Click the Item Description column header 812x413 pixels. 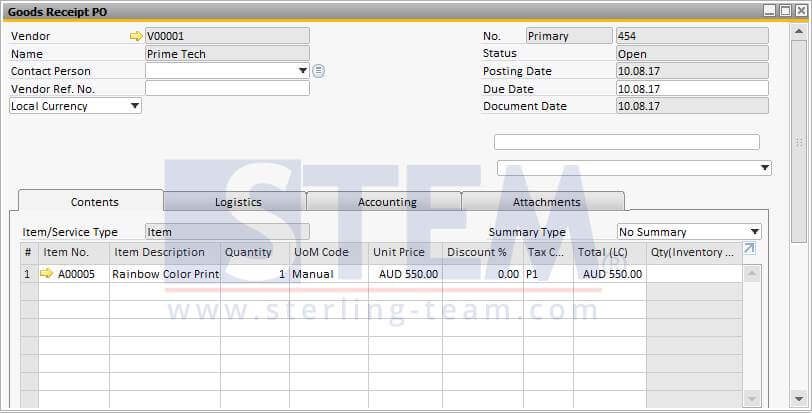pos(165,253)
